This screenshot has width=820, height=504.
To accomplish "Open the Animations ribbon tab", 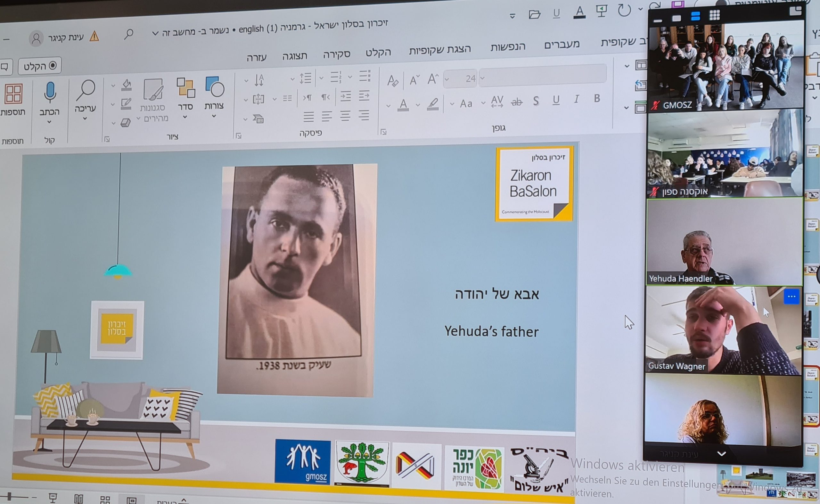I will (508, 47).
